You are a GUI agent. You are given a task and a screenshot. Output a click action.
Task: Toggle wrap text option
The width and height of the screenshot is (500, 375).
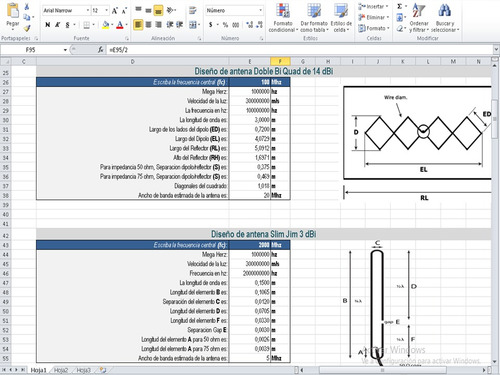tap(192, 10)
